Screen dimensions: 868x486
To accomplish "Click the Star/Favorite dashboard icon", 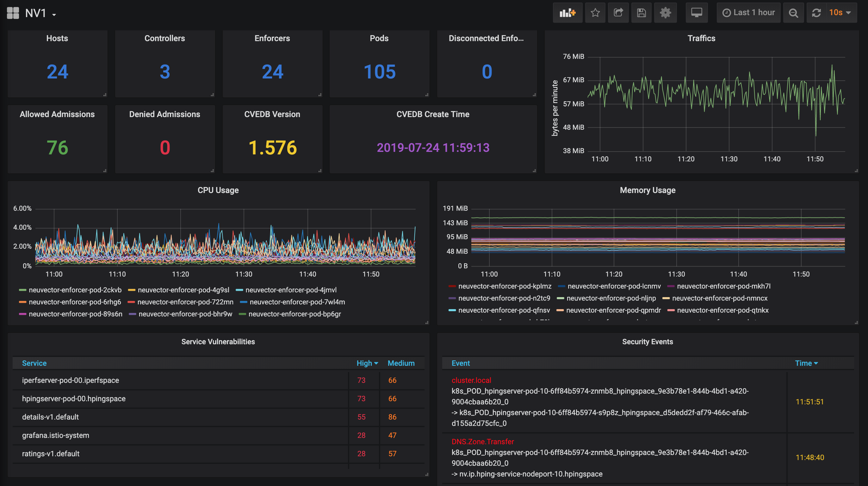I will [x=594, y=13].
